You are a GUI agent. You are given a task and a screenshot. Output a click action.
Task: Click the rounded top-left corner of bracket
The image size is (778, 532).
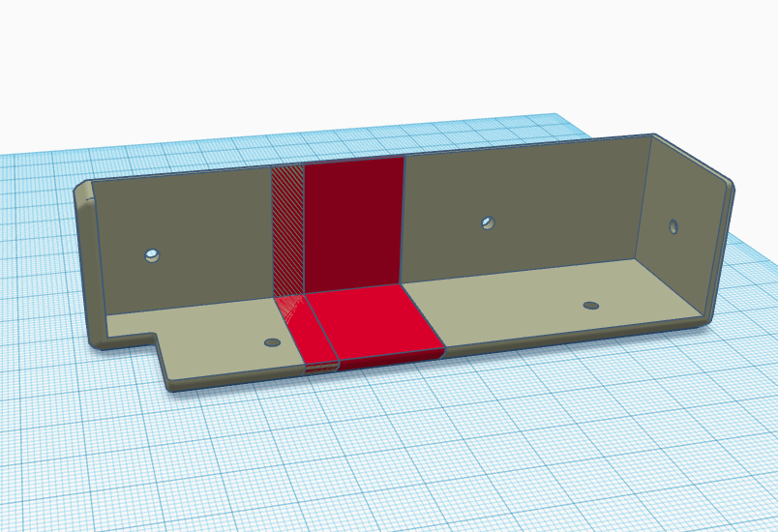[83, 190]
